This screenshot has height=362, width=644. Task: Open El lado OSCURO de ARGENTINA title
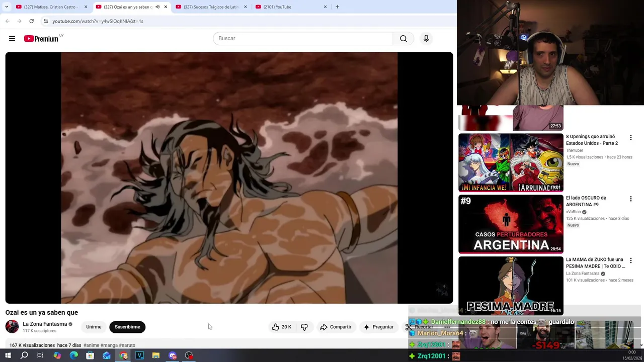(586, 201)
